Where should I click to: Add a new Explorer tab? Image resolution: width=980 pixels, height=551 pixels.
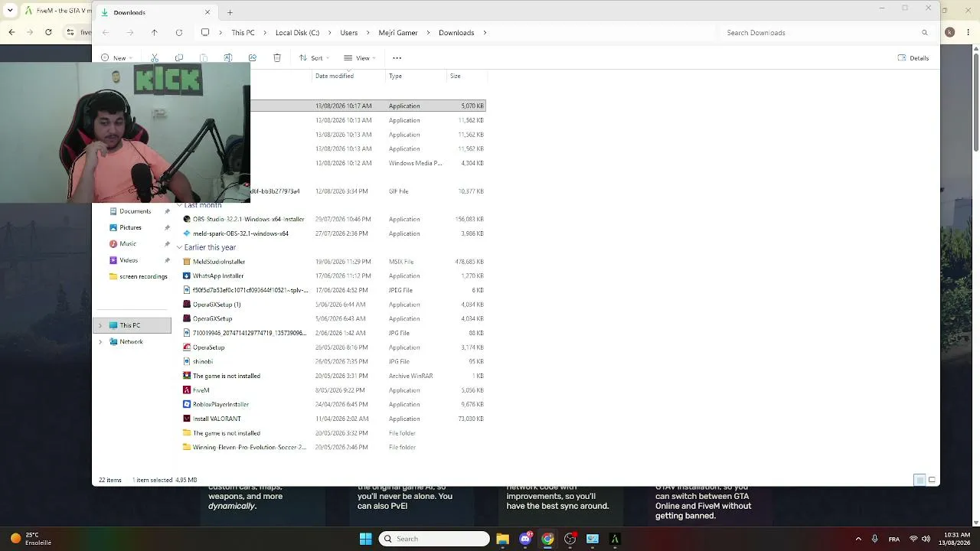(230, 12)
